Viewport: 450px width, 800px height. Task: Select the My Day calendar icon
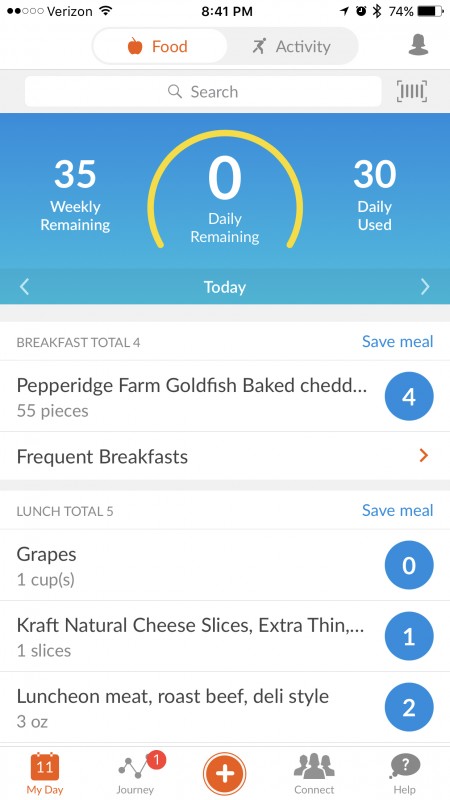coord(45,773)
